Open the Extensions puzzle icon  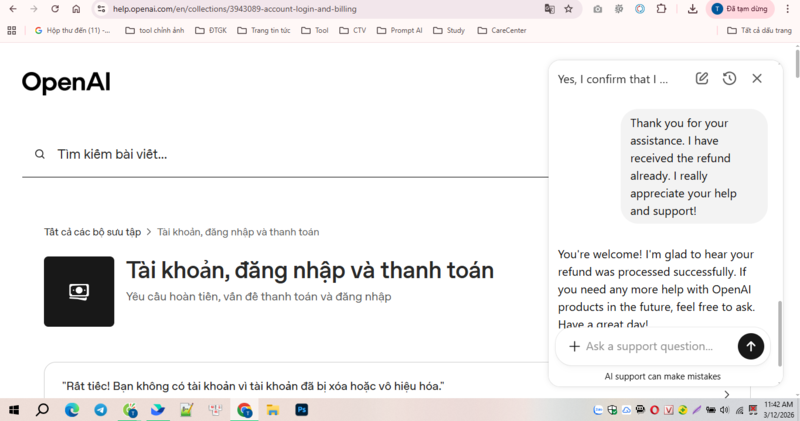(661, 9)
